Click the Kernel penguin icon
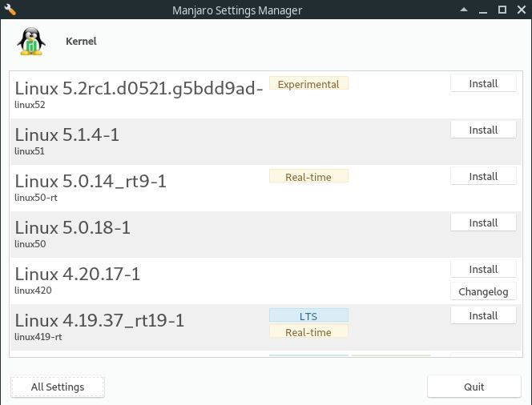This screenshot has height=405, width=532. (x=31, y=42)
